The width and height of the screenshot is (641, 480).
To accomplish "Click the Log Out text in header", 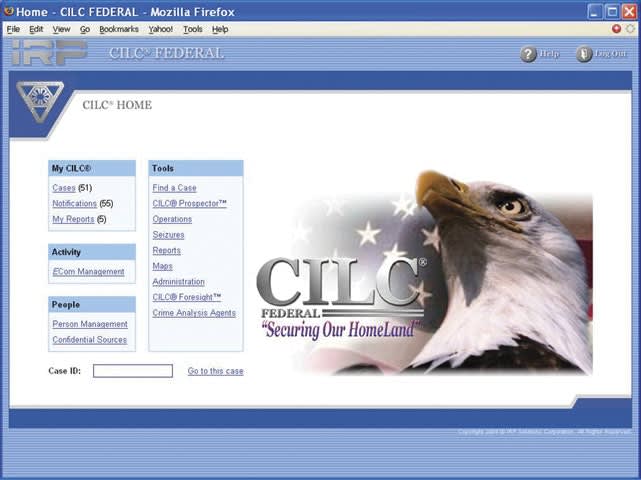I will (x=610, y=54).
